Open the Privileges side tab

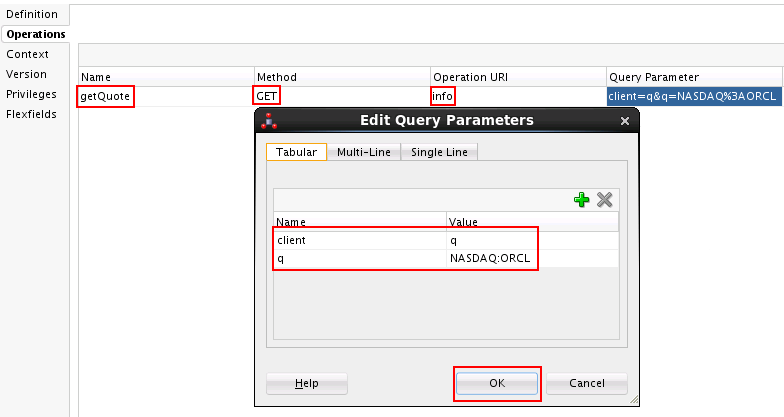click(x=31, y=94)
